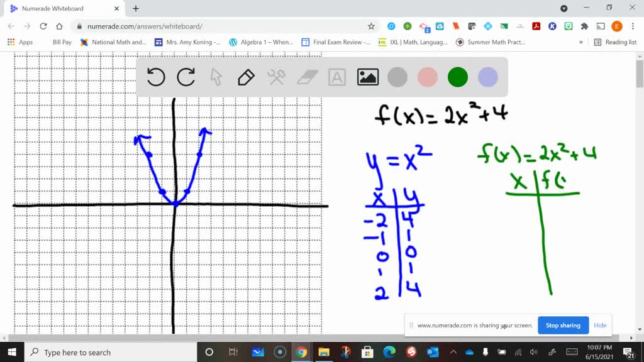Launch Chrome from the taskbar
This screenshot has width=644, height=362.
[x=301, y=352]
